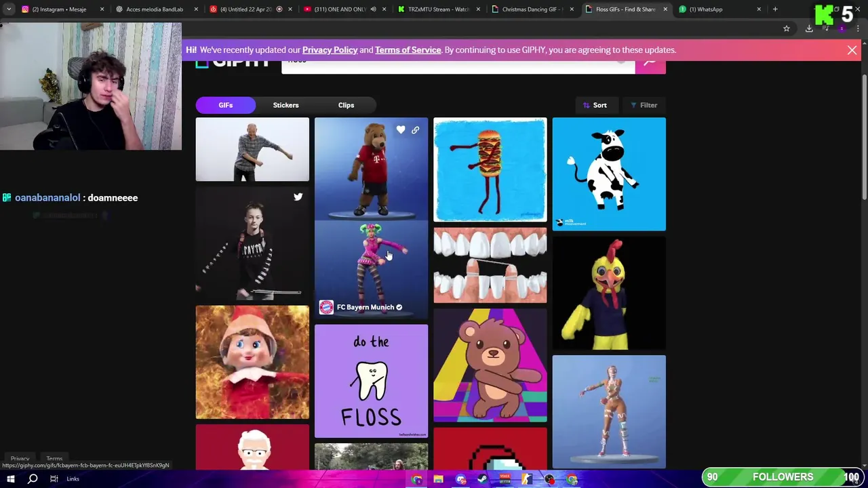Click the page vertical scrollbar

(x=865, y=138)
